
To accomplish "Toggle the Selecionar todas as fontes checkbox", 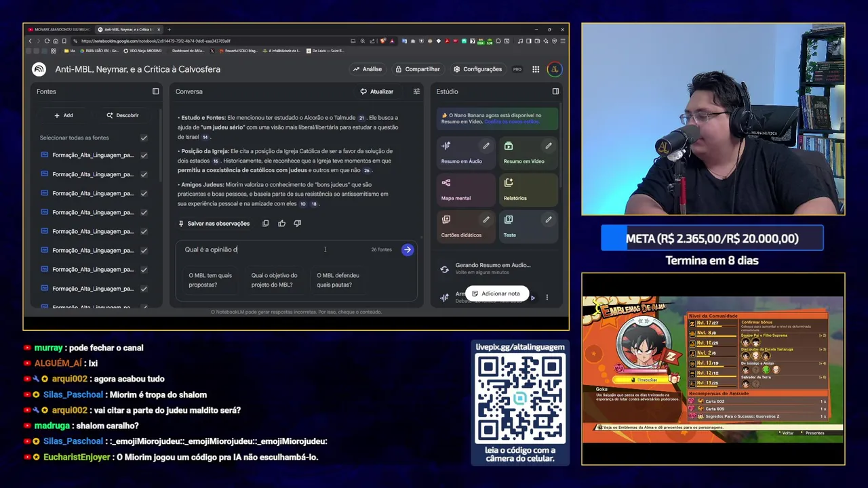I will point(144,138).
